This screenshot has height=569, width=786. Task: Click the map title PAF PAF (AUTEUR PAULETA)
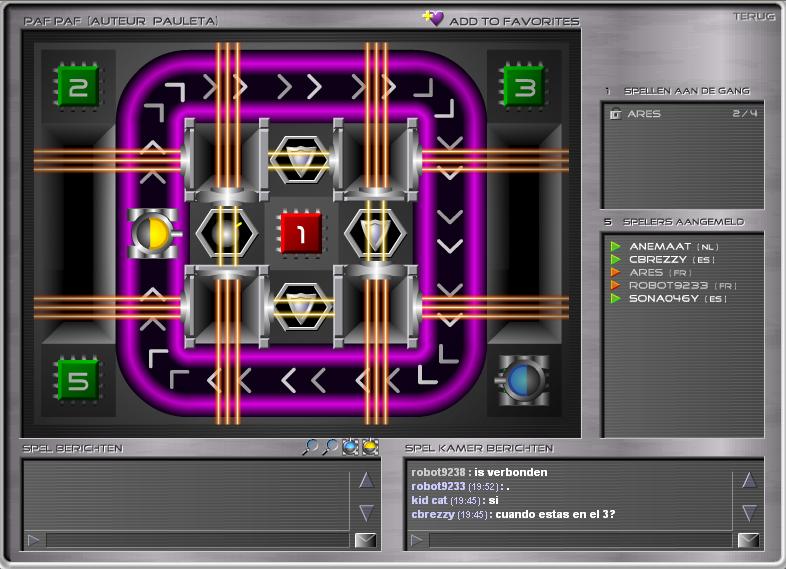tap(121, 21)
